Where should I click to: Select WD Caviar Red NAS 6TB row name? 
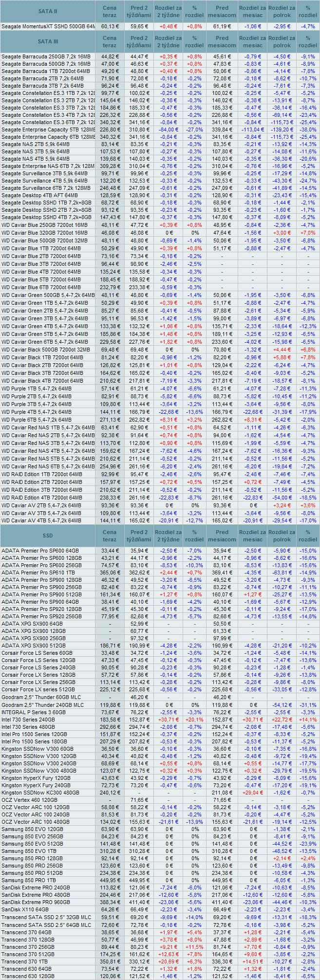tap(48, 466)
